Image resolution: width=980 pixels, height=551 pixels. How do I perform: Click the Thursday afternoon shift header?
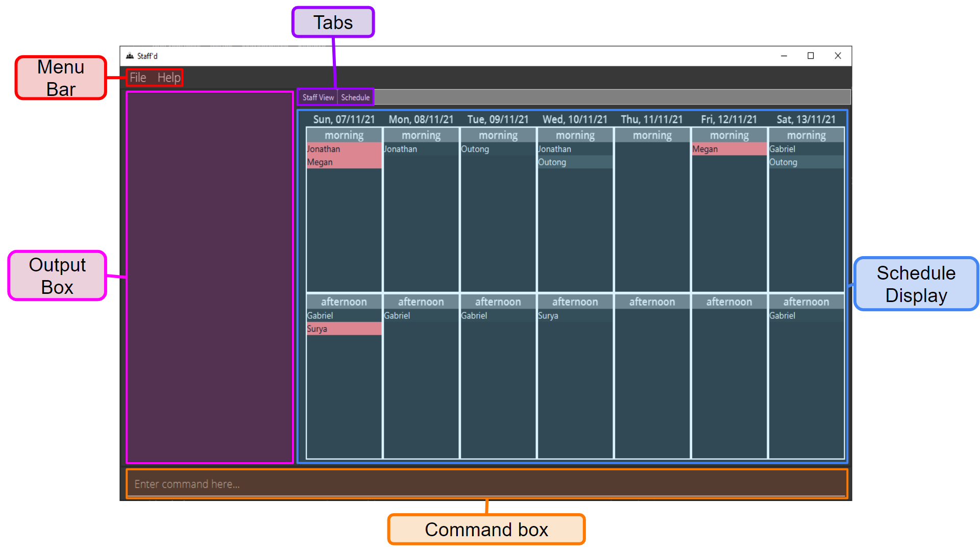coord(652,302)
